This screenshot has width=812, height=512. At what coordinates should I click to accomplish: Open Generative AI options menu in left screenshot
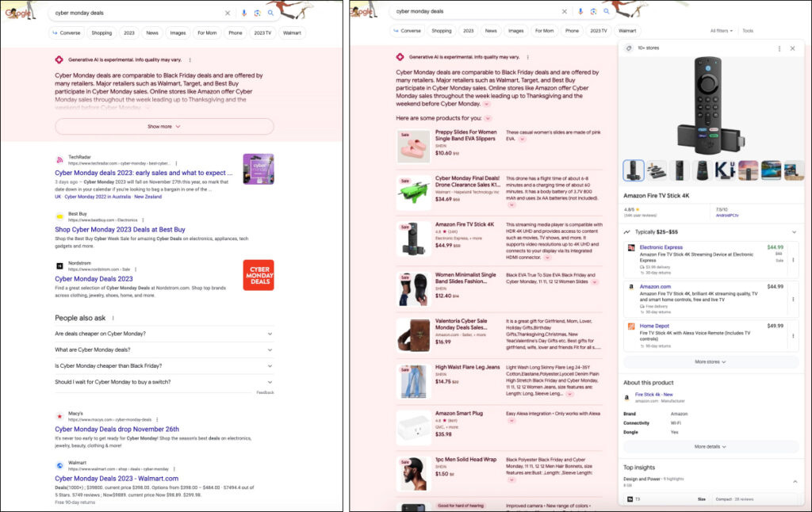(x=190, y=60)
